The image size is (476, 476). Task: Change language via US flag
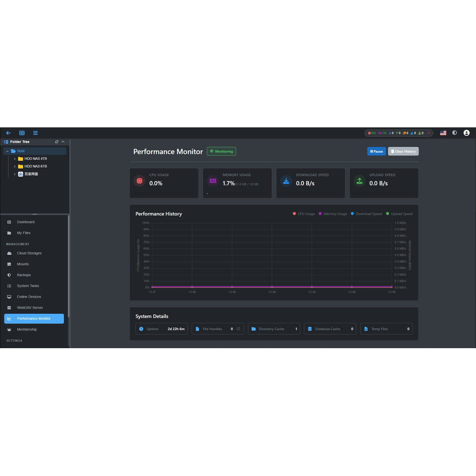coord(443,133)
